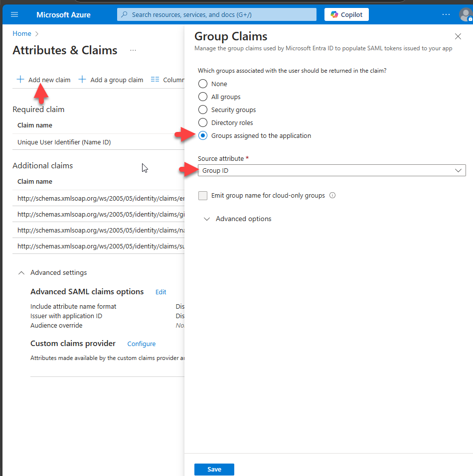Click the Audience override row
The image size is (473, 476).
point(107,326)
